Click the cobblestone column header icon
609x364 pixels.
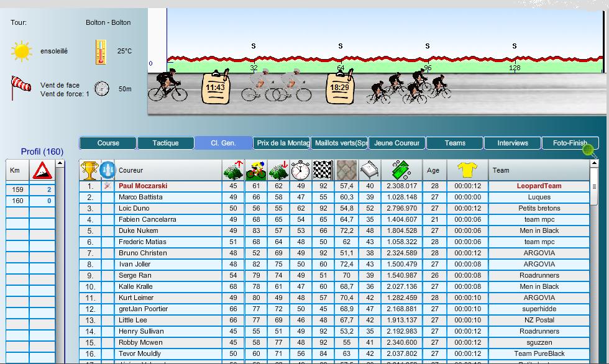347,170
